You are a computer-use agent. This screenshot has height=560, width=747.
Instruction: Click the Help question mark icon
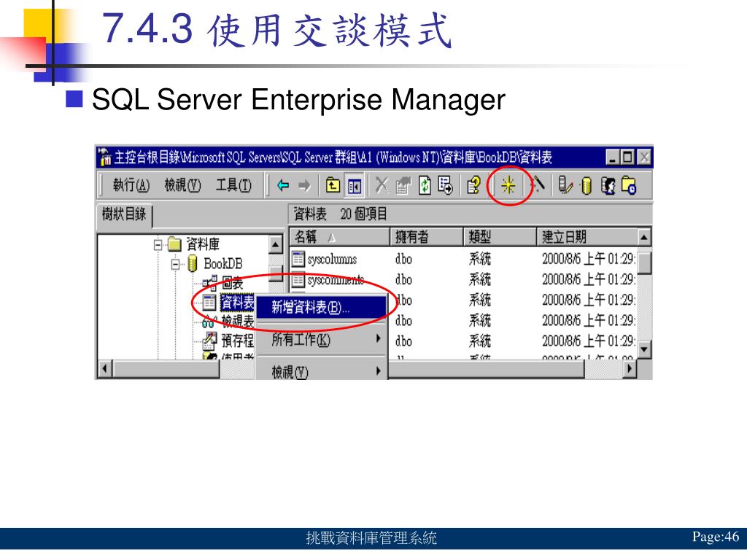coord(473,185)
